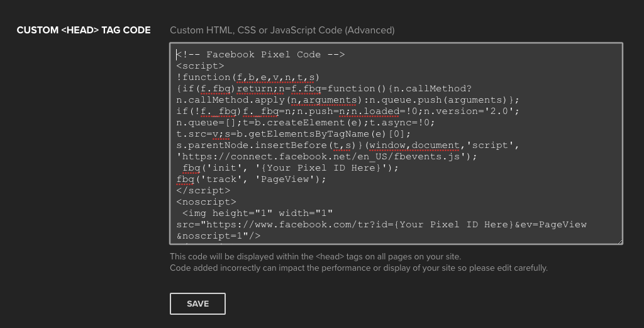The width and height of the screenshot is (644, 328).
Task: Click on n.version='2.0' text
Action: (479, 111)
